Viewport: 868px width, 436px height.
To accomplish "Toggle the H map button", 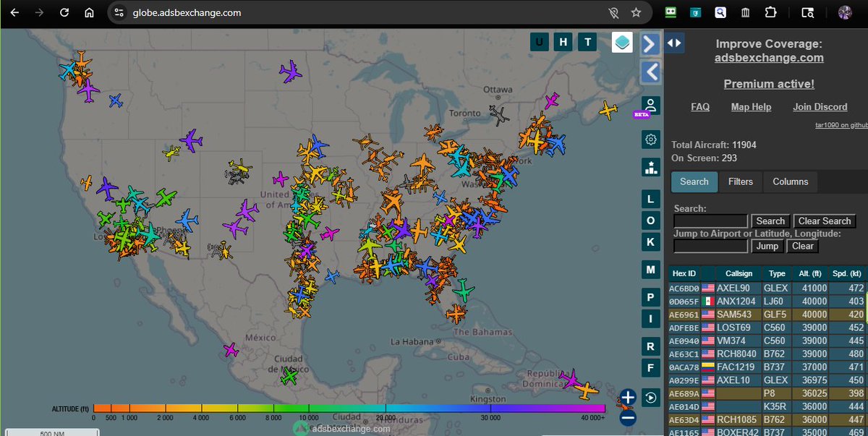I will click(x=563, y=42).
